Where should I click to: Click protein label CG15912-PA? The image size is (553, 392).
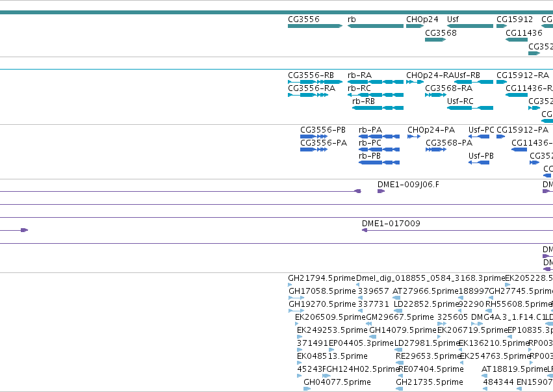point(522,130)
